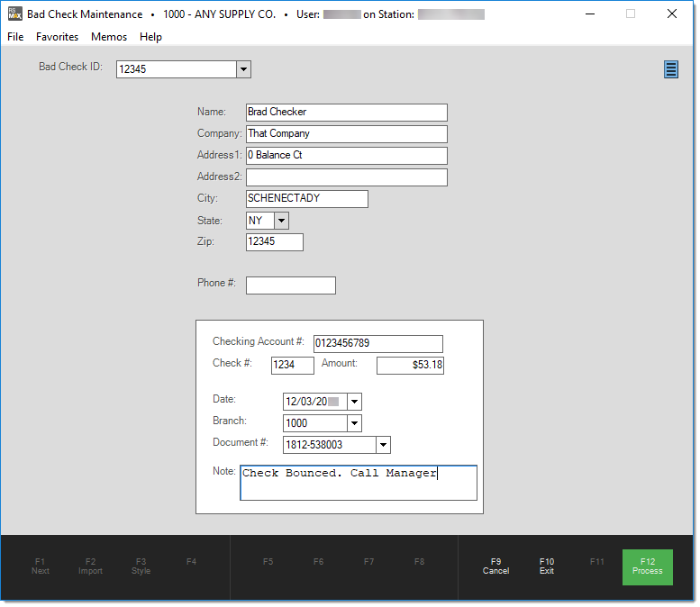Minimize the Bad Check Maintenance window
700x607 pixels.
[x=591, y=14]
